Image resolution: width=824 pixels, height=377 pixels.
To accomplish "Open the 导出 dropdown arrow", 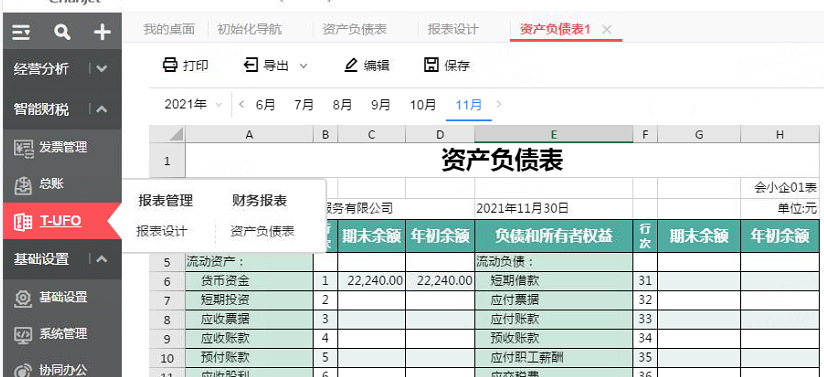I will (x=303, y=66).
